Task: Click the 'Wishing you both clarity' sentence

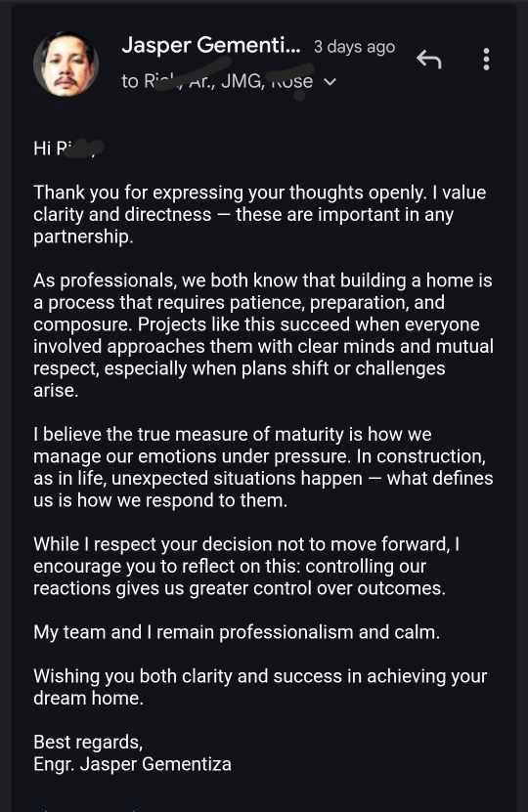Action: [x=260, y=687]
